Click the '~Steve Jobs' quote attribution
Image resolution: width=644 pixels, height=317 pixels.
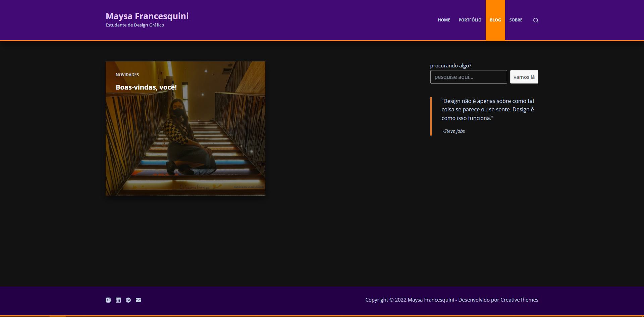coord(453,131)
